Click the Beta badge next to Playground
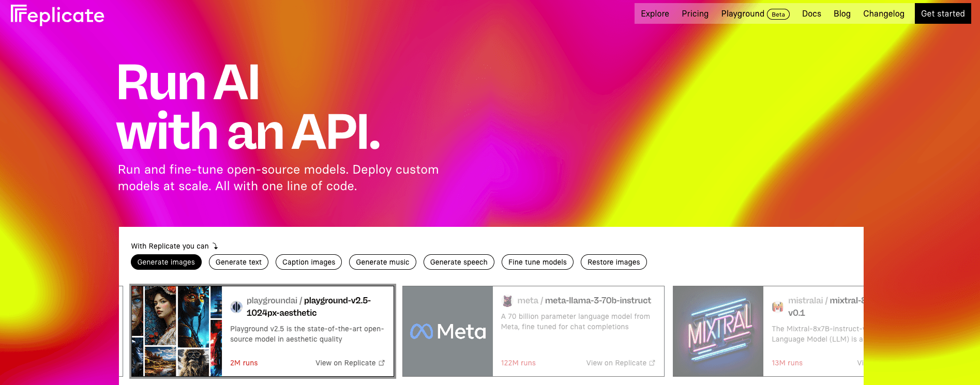 coord(778,14)
